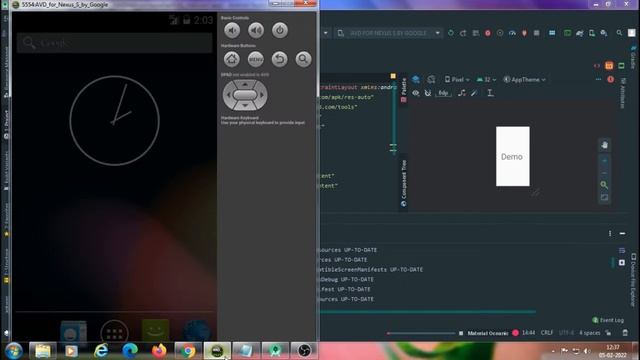Click the orientation for preview icon
The height and width of the screenshot is (360, 640).
coord(431,79)
